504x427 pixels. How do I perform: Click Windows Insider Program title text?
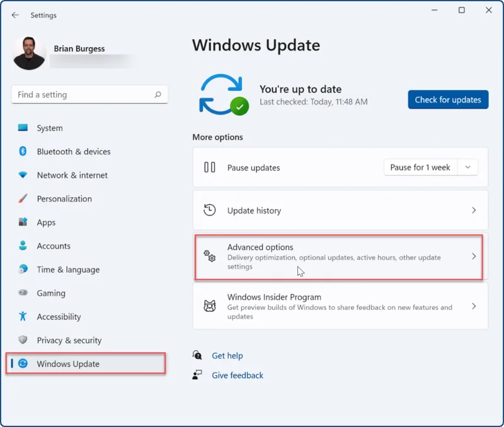pyautogui.click(x=274, y=297)
